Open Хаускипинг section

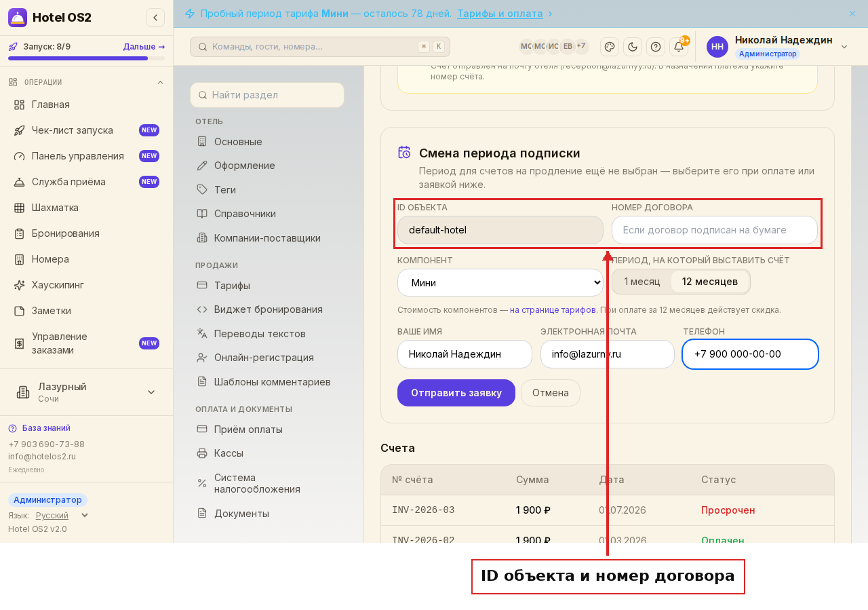(86, 285)
